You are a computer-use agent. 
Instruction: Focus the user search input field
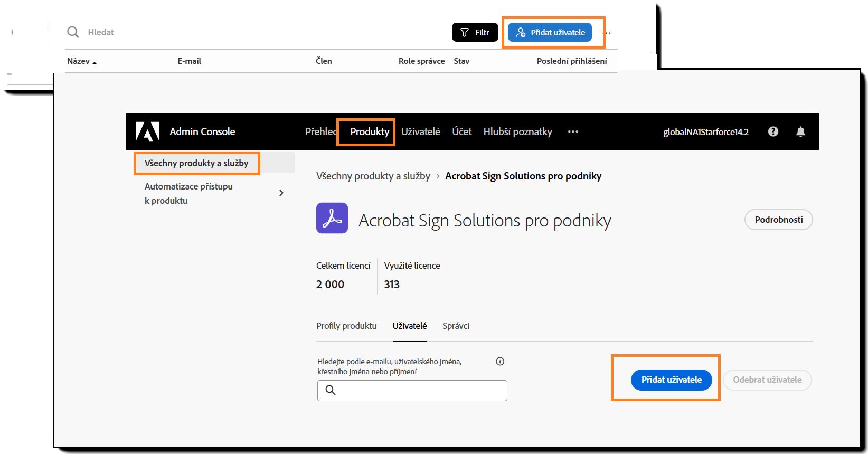click(412, 391)
